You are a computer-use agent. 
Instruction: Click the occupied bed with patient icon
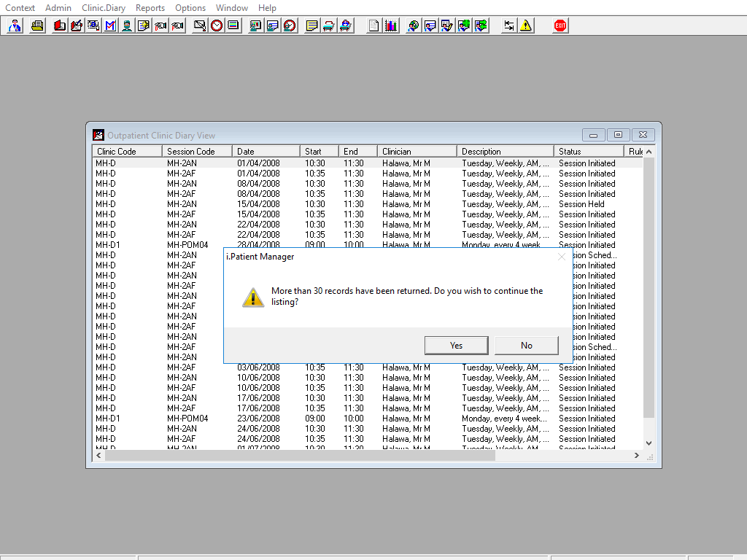click(x=345, y=26)
